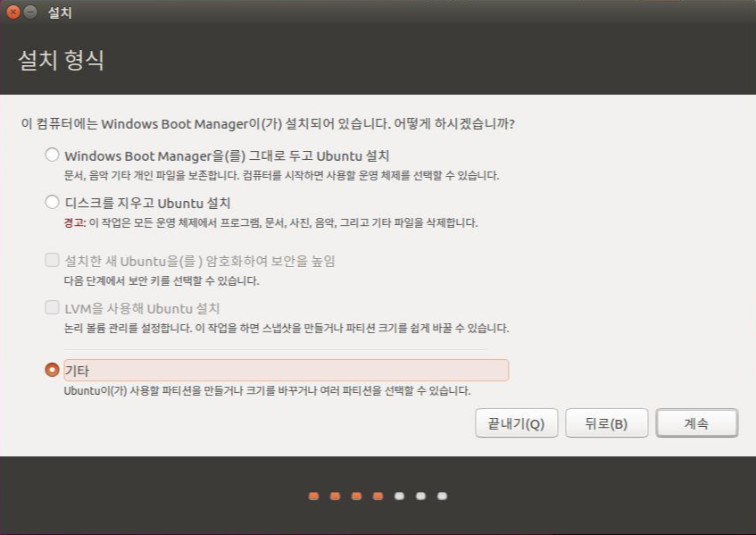Click the Windows Boot Manager question text
756x535 pixels.
pyautogui.click(x=268, y=124)
